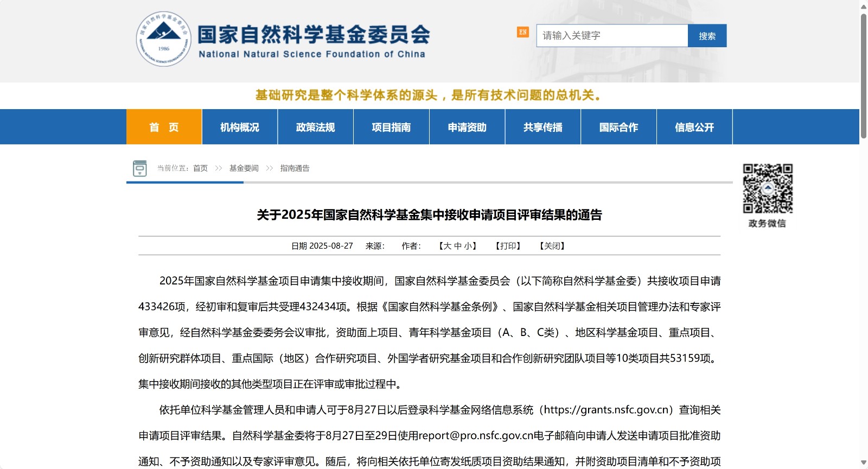Click the page scrollbar down arrow

(x=864, y=462)
